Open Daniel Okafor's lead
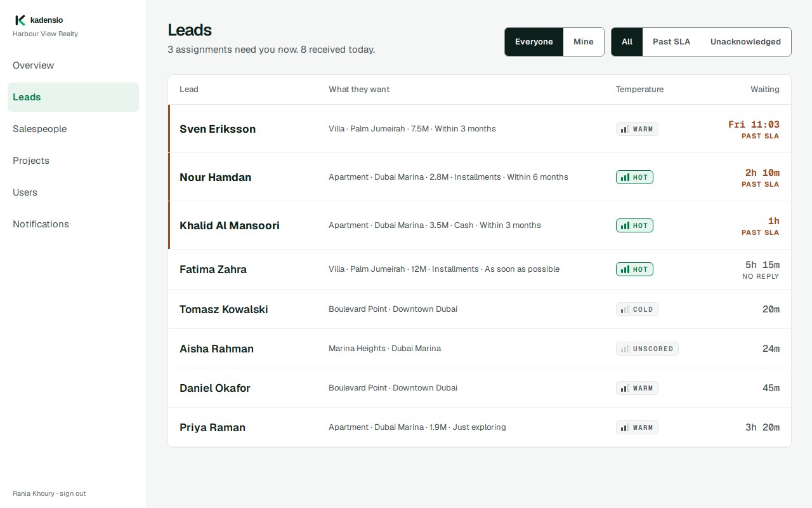 click(480, 388)
